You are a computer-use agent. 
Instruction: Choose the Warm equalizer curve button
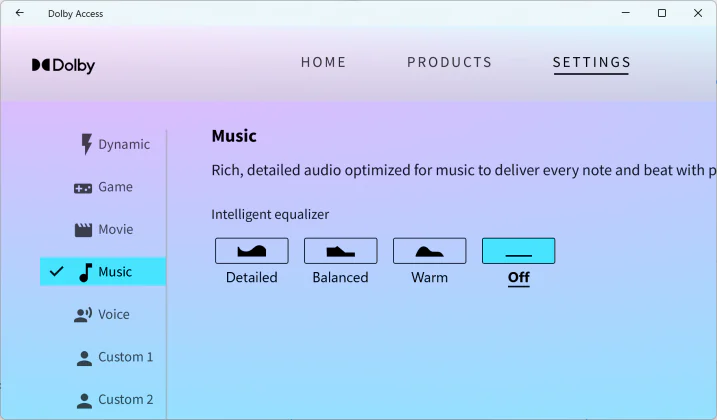pos(429,251)
